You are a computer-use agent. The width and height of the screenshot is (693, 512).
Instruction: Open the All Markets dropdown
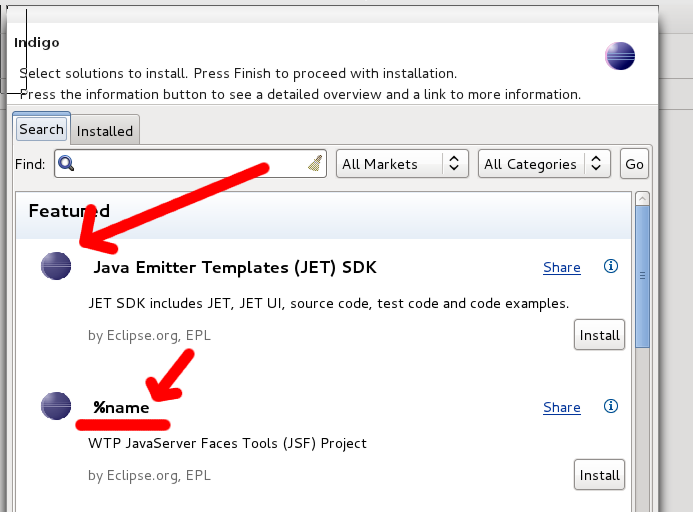[x=402, y=164]
